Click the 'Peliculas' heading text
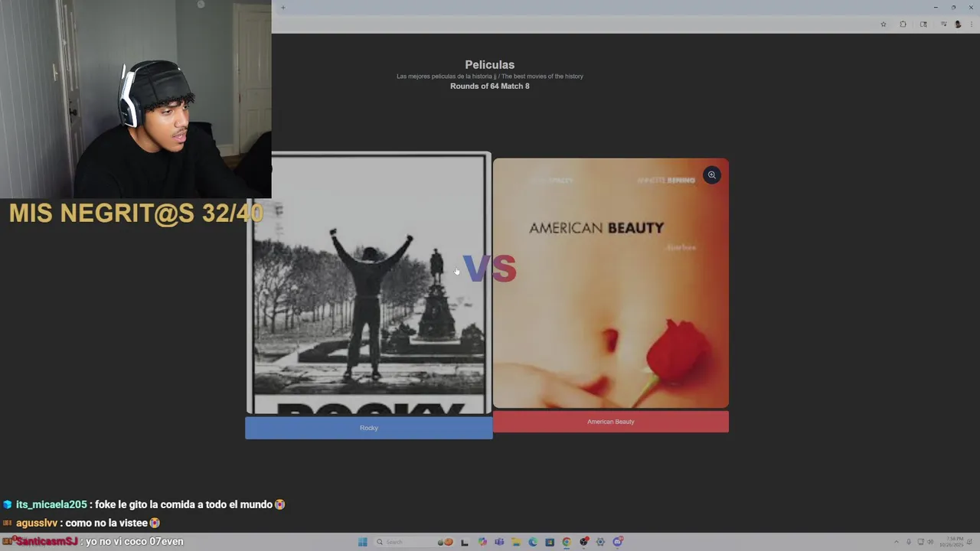The height and width of the screenshot is (551, 980). tap(490, 65)
